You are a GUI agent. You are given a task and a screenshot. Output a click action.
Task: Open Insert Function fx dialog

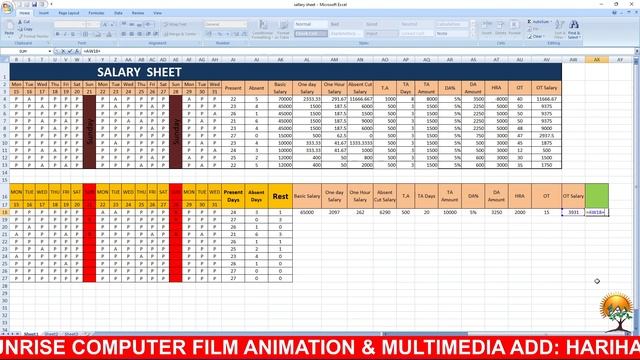click(77, 51)
